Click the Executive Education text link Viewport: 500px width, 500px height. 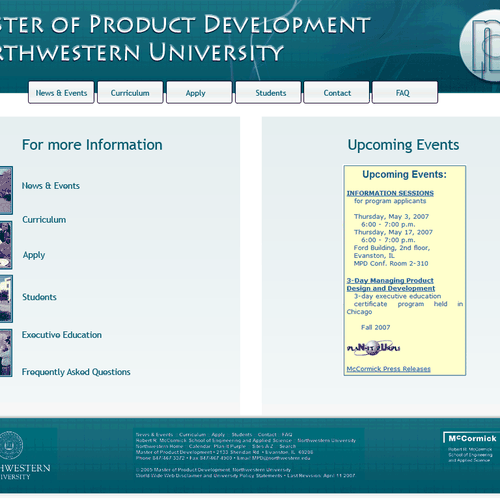[x=62, y=335]
